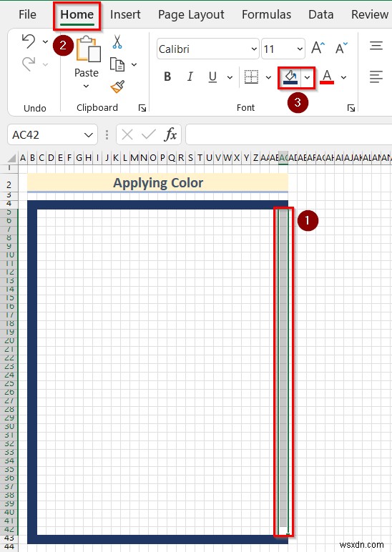Open Insert Function fx dialog
Viewport: 392px width, 552px height.
coord(170,134)
